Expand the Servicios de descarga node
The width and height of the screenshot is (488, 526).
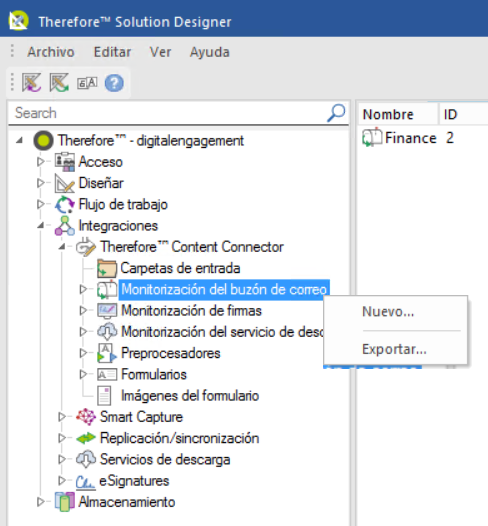pyautogui.click(x=62, y=459)
